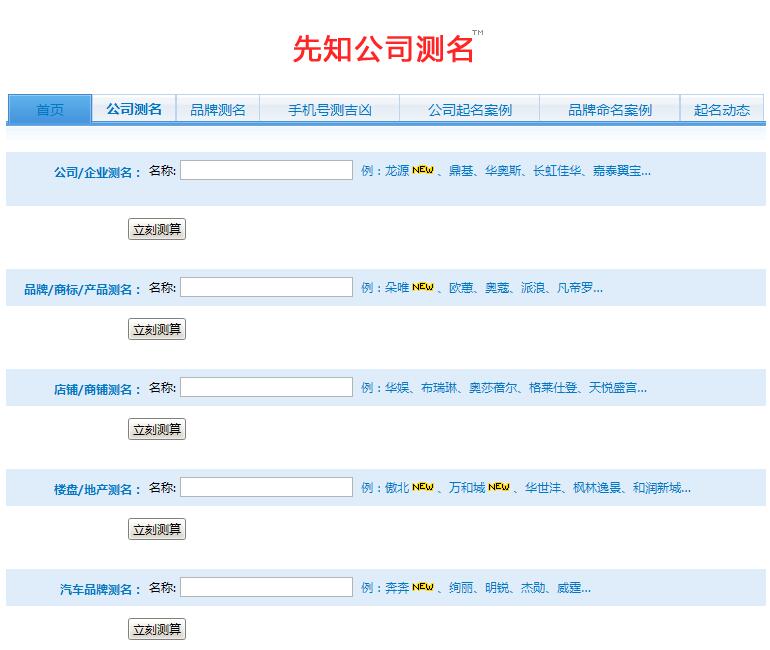This screenshot has width=770, height=650.
Task: Open example link 华世沣
Action: (543, 488)
